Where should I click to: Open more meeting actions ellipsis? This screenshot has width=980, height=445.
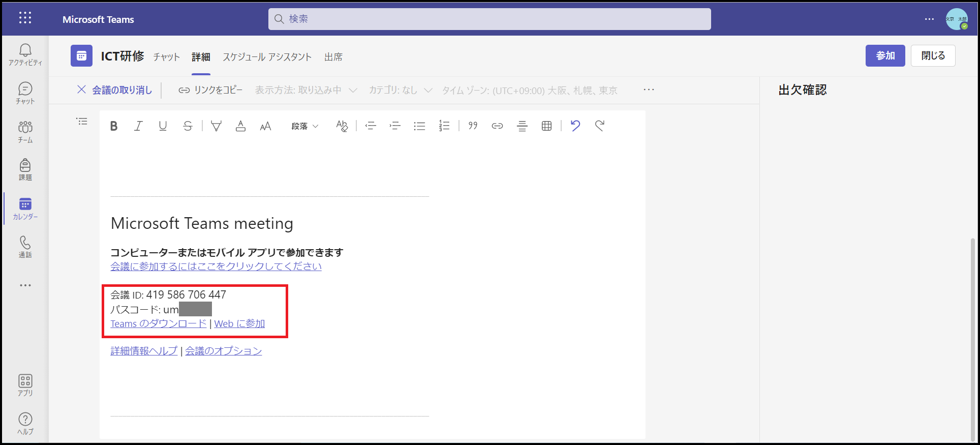[649, 90]
